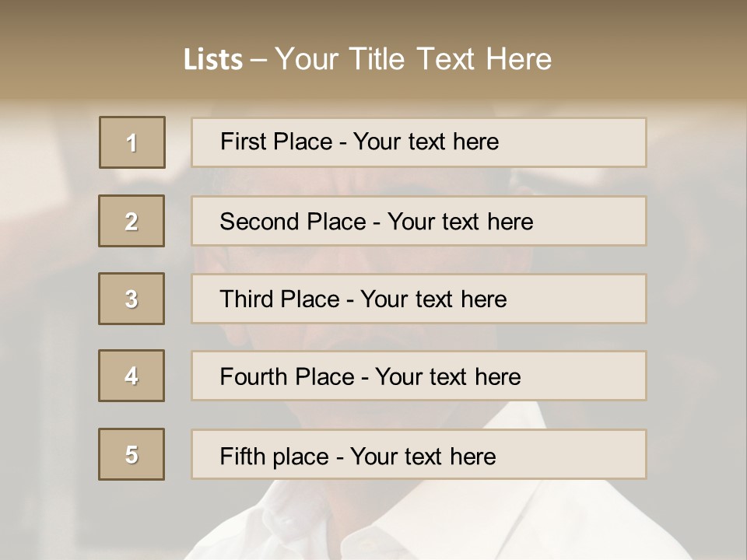The width and height of the screenshot is (747, 560).
Task: Click the bold word Lists in title
Action: click(213, 60)
